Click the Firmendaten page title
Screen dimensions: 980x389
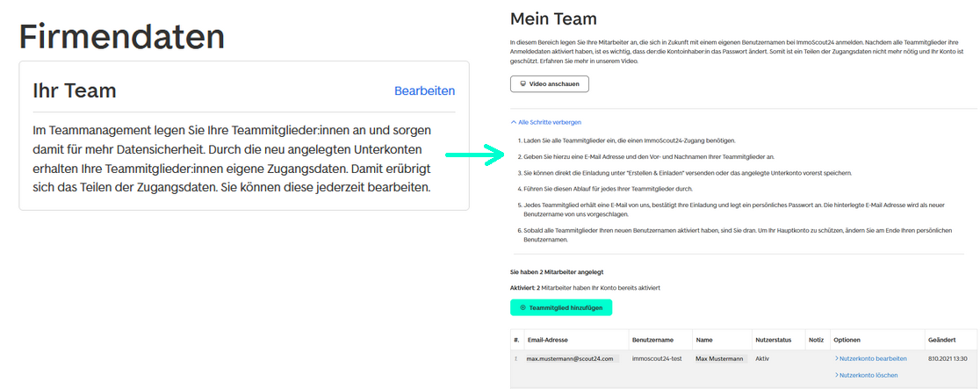click(121, 36)
